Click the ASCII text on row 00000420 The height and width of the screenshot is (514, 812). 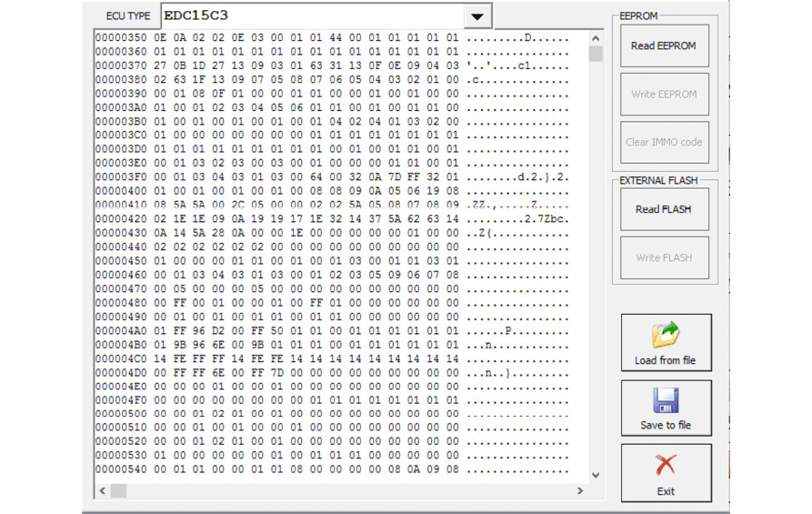tap(517, 219)
